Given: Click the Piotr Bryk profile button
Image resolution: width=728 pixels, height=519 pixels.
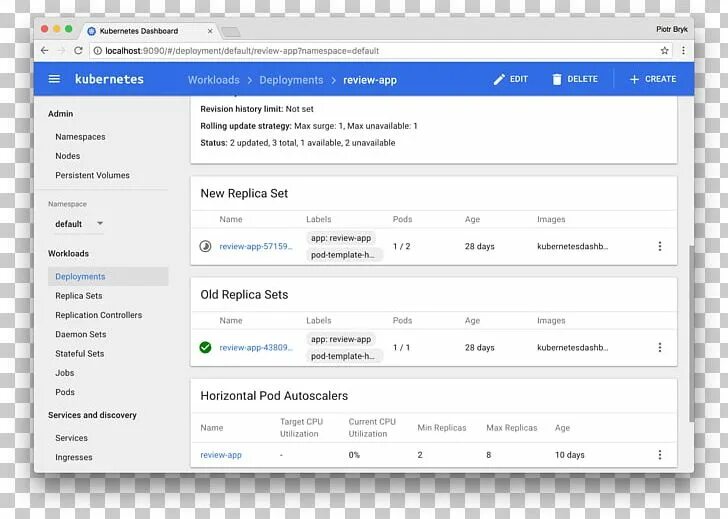Looking at the screenshot, I should [x=671, y=29].
